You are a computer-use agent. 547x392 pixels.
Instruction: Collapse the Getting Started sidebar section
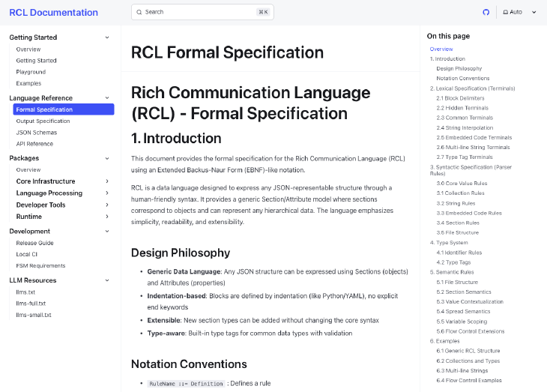107,37
